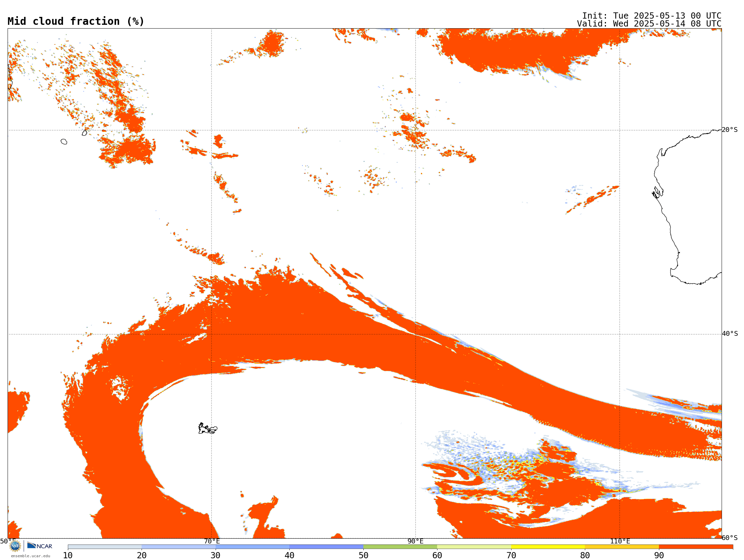744x560 pixels.
Task: Click the Shark Bay inlet on Australia's coast
Action: pyautogui.click(x=658, y=192)
